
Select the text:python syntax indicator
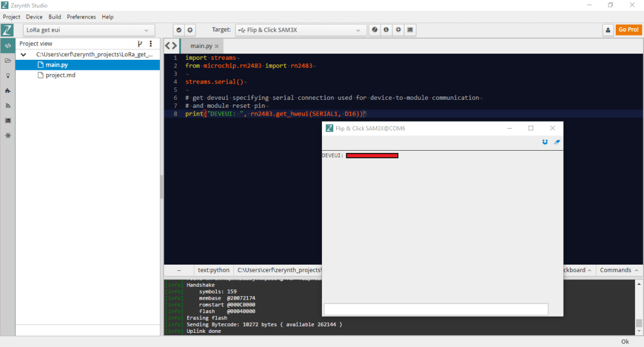click(x=214, y=270)
